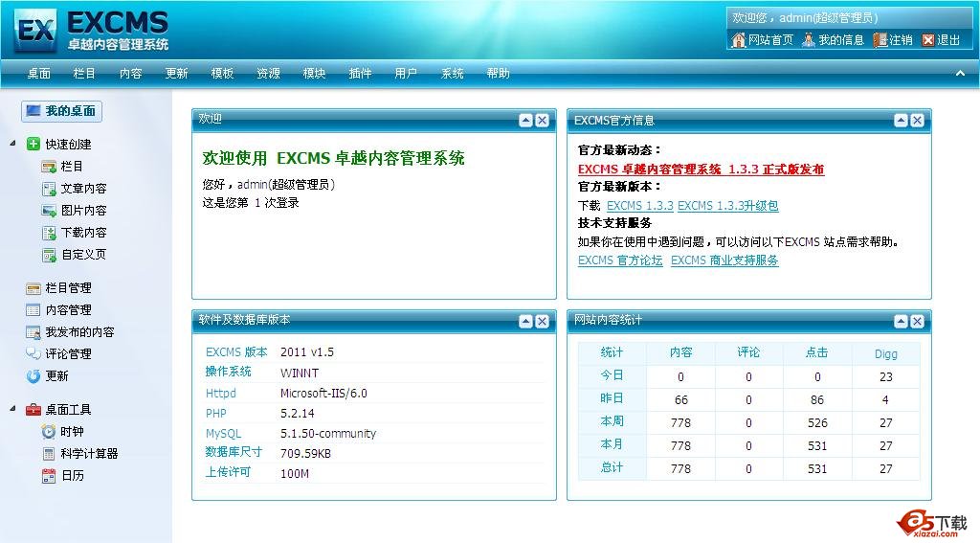
Task: Open the 插件 menu
Action: pos(360,73)
